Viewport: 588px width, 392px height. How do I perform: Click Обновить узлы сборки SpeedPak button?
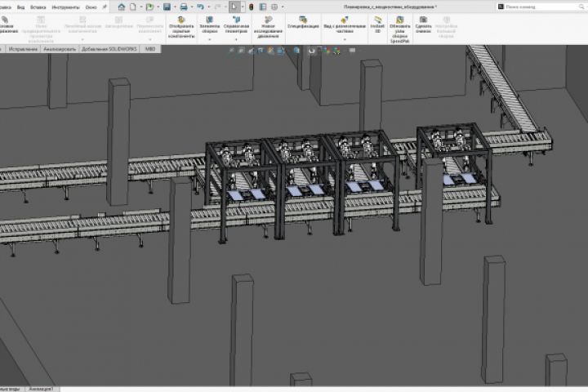coord(399,24)
